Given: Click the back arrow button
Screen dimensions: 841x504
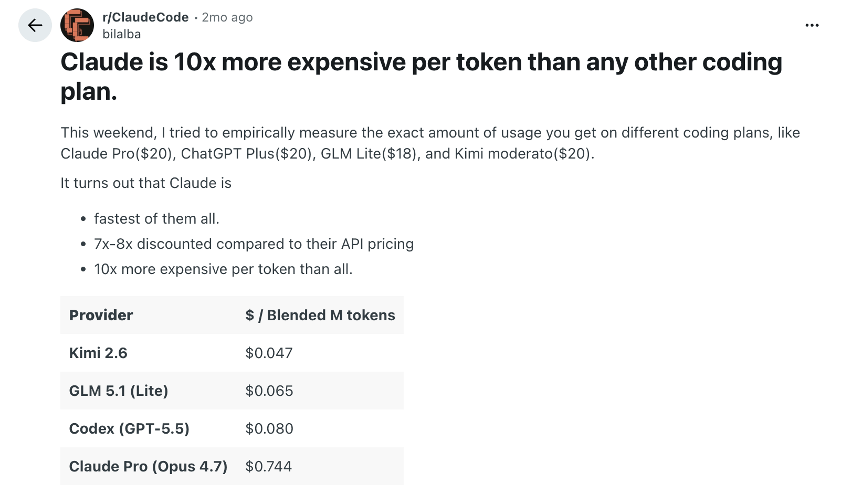Looking at the screenshot, I should point(35,25).
